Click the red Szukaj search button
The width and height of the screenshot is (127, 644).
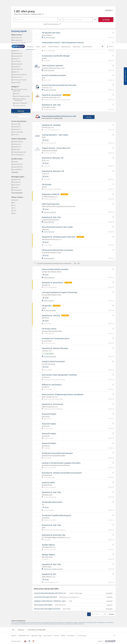(x=106, y=19)
